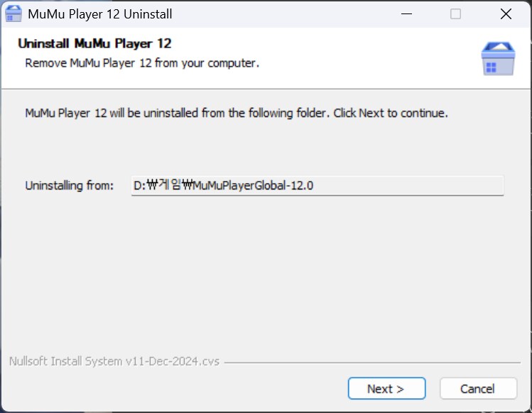This screenshot has height=413, width=532.
Task: Click the greyed-out maximize button
Action: pos(455,14)
